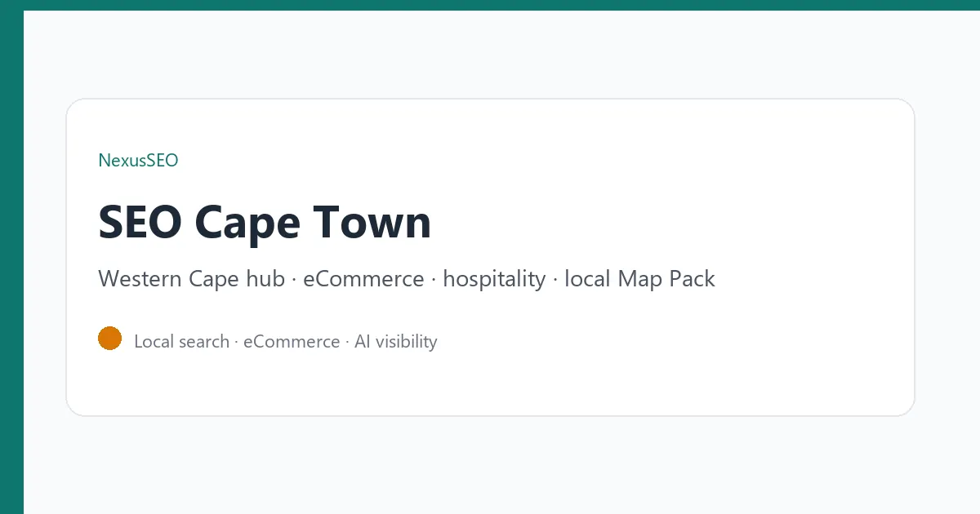Click the Western Cape hub subtitle line
Screen dimensions: 980x514
coord(407,279)
